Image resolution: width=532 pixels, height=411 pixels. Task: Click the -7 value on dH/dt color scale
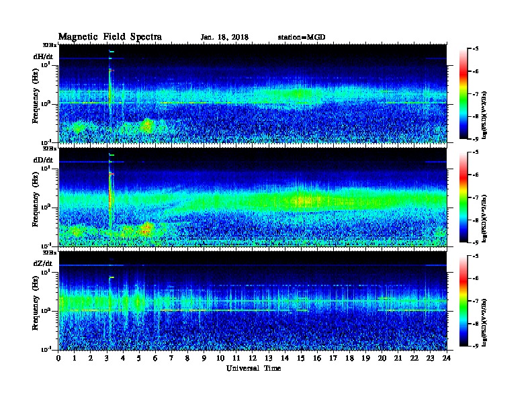click(x=476, y=94)
